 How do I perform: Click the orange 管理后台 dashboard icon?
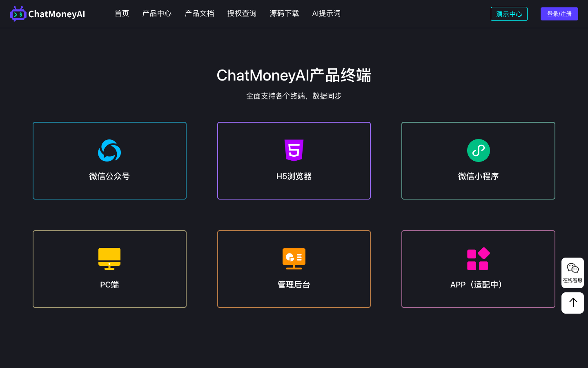(294, 258)
